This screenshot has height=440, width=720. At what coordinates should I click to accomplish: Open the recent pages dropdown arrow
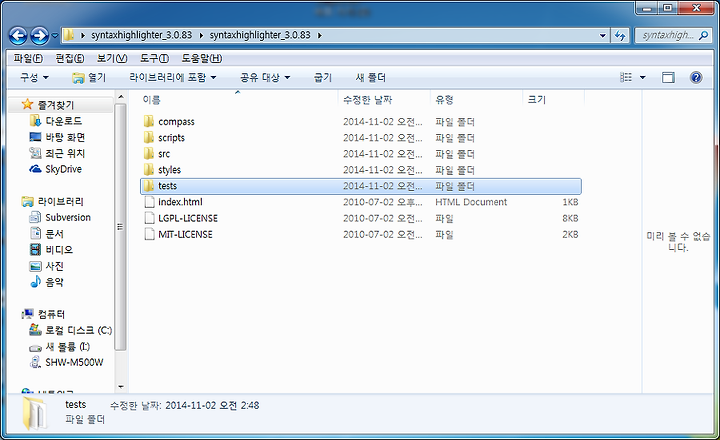pos(55,35)
